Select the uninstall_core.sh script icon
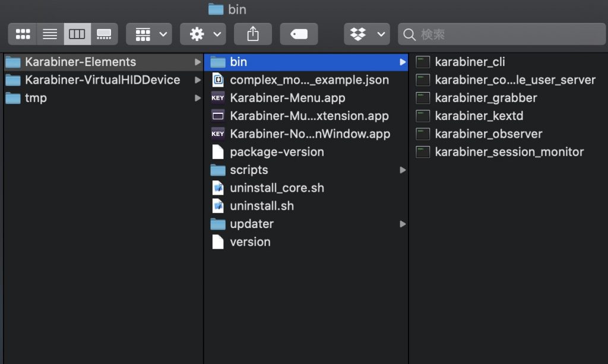This screenshot has width=608, height=364. pyautogui.click(x=218, y=188)
